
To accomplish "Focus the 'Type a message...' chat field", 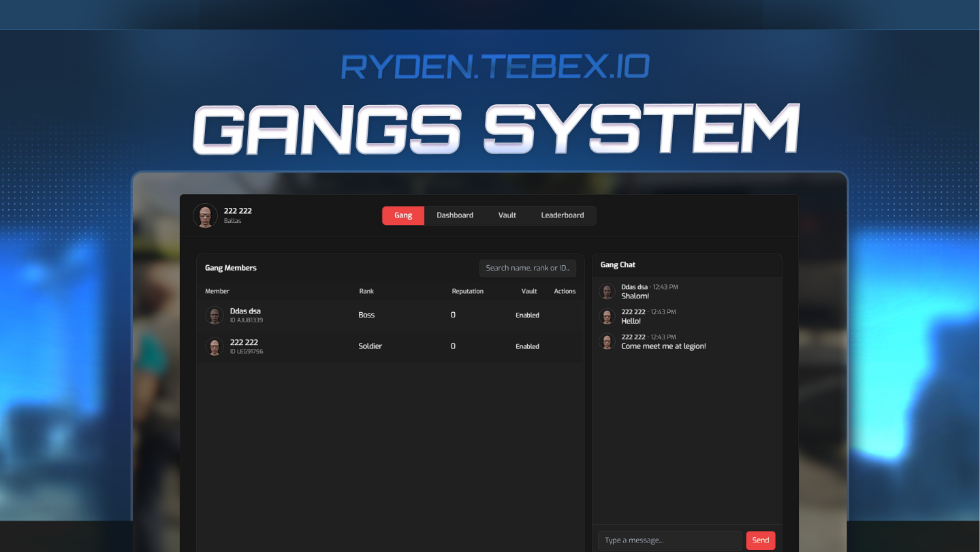I will click(670, 540).
